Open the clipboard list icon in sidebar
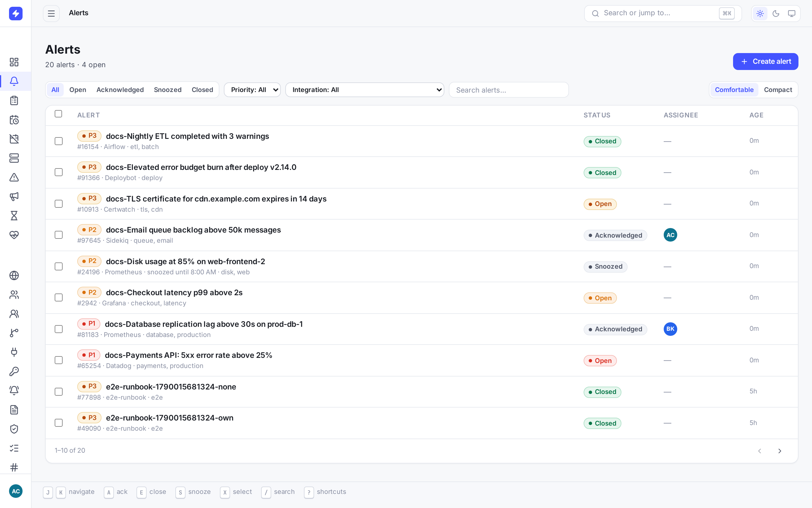812x508 pixels. pos(14,100)
